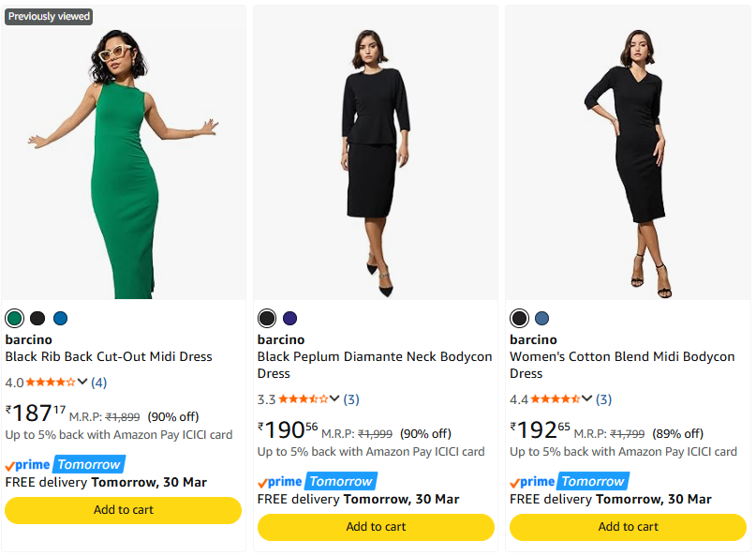Viewport: 756px width, 556px height.
Task: Select black swatch on Peplum Diamante Dress
Action: [x=267, y=318]
